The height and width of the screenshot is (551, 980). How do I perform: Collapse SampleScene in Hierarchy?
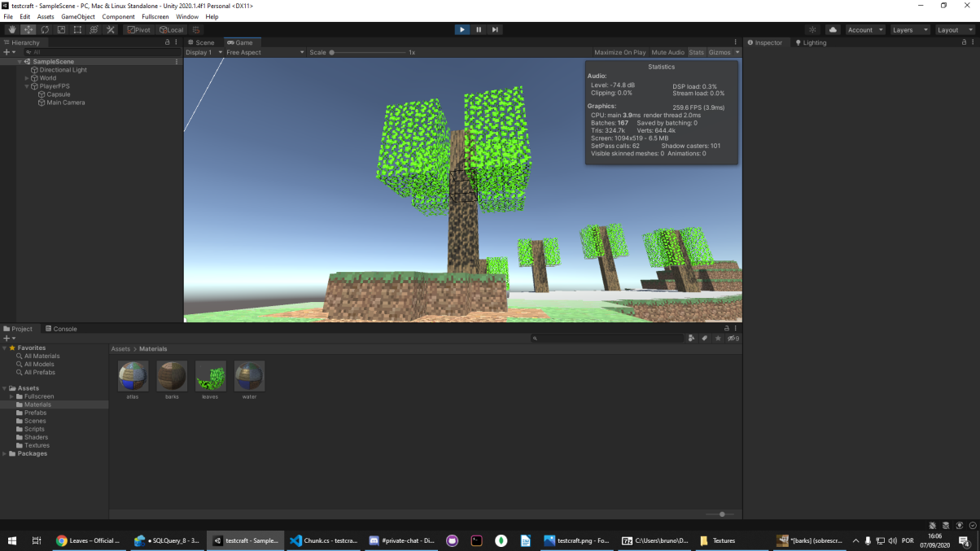(20, 62)
